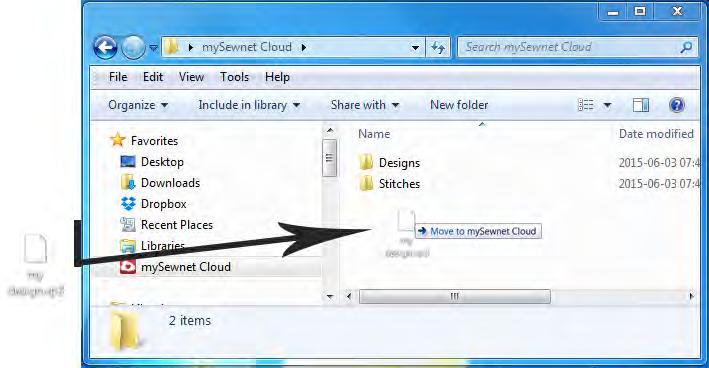Open the address bar history dropdown
Image resolution: width=709 pixels, height=368 pixels.
[415, 47]
